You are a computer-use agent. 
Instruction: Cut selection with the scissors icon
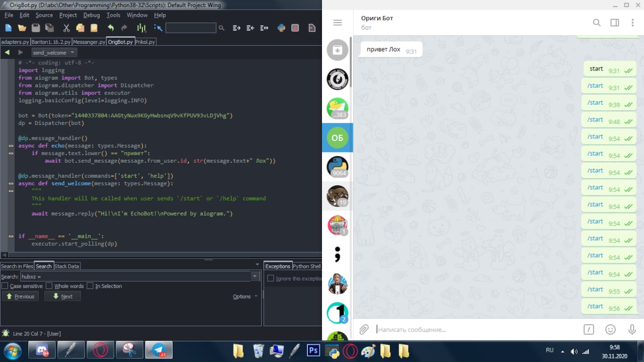pos(66,28)
